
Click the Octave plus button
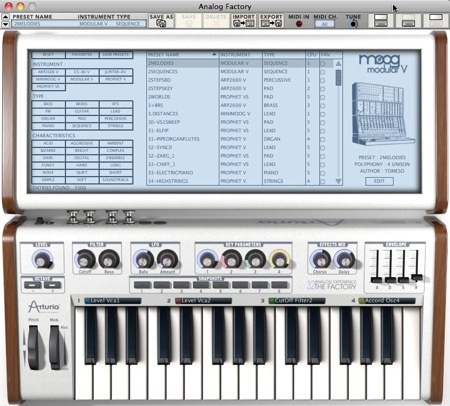click(53, 285)
